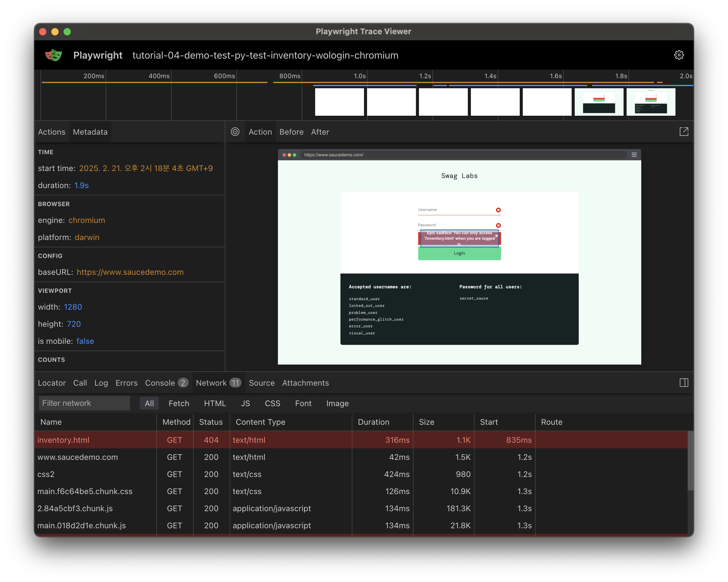This screenshot has height=582, width=728.
Task: Filter network requests by Image
Action: click(x=337, y=403)
